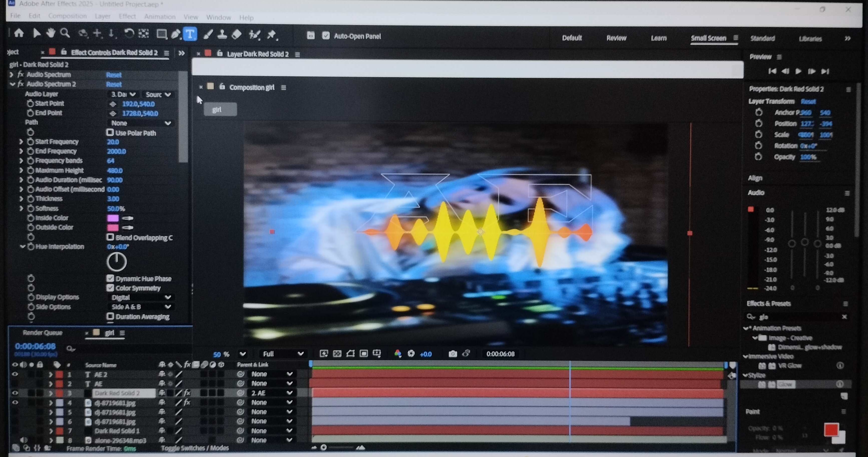Take snapshot with camera icon
This screenshot has height=457, width=868.
[x=453, y=354]
